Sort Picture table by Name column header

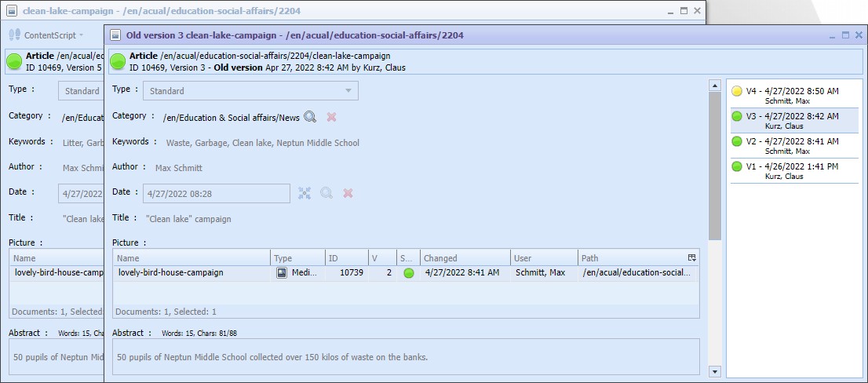pyautogui.click(x=191, y=258)
